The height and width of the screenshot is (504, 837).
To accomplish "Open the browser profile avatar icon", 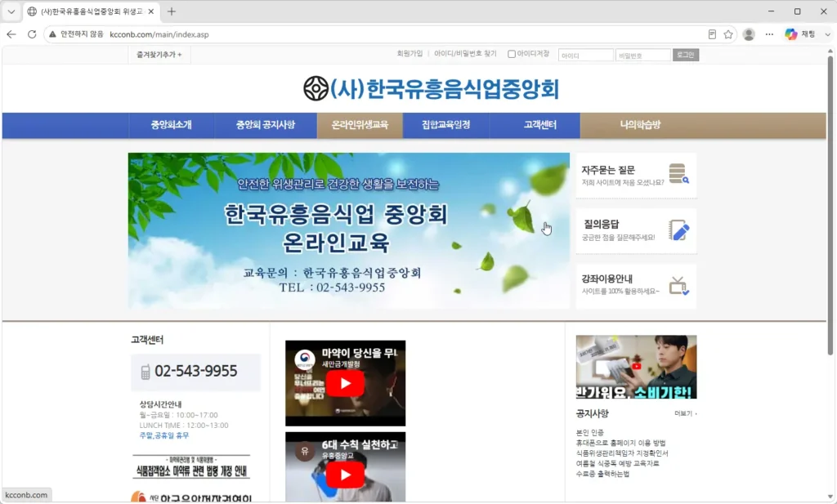I will pos(749,34).
